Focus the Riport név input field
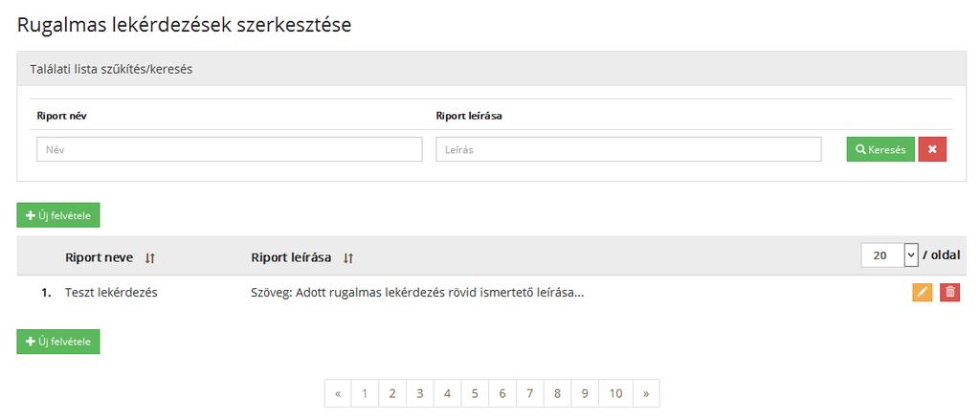This screenshot has height=420, width=980. (230, 149)
